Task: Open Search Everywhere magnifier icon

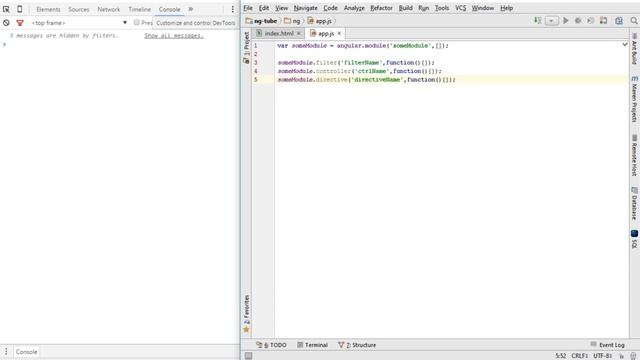Action: (634, 20)
